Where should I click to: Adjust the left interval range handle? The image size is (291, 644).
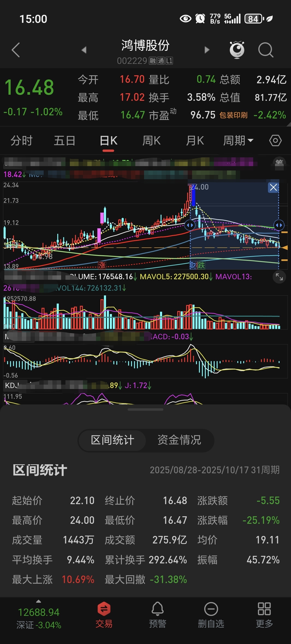[190, 225]
